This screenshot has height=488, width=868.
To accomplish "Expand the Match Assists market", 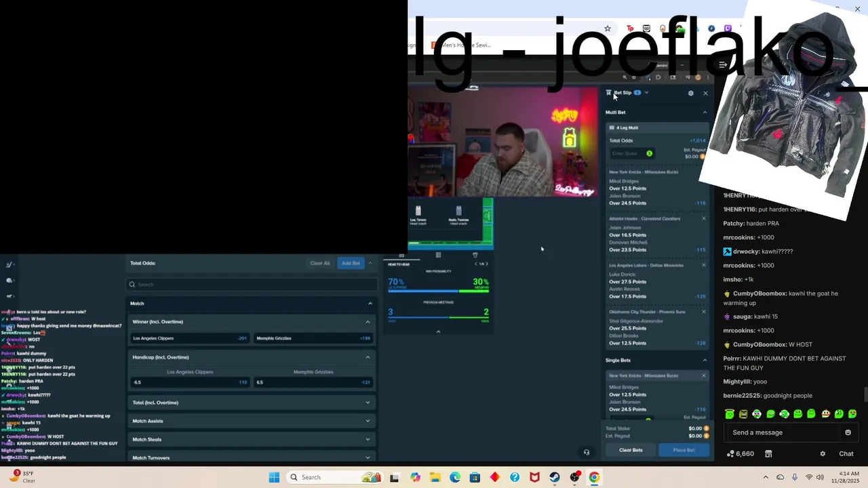I will 368,421.
